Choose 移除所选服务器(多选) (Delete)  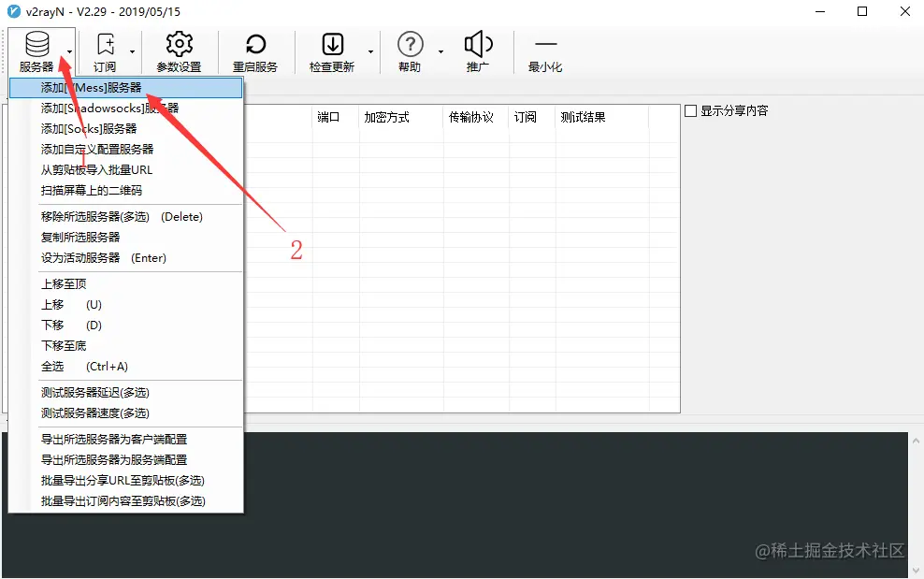click(125, 217)
